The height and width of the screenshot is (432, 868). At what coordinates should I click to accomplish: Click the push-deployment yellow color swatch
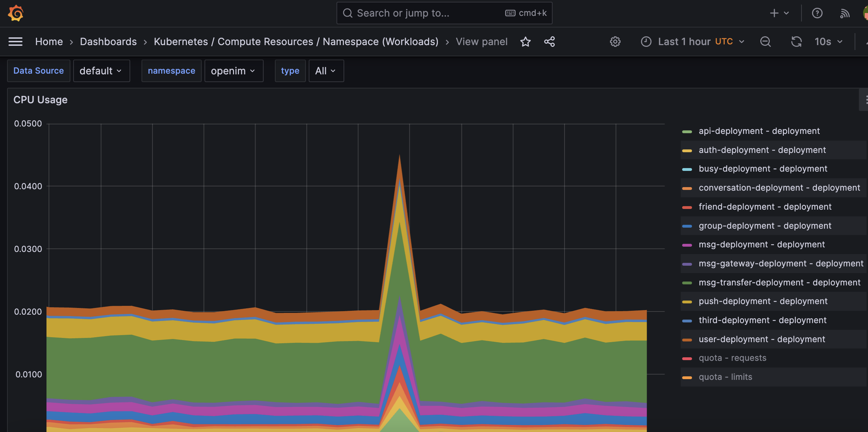tap(687, 302)
